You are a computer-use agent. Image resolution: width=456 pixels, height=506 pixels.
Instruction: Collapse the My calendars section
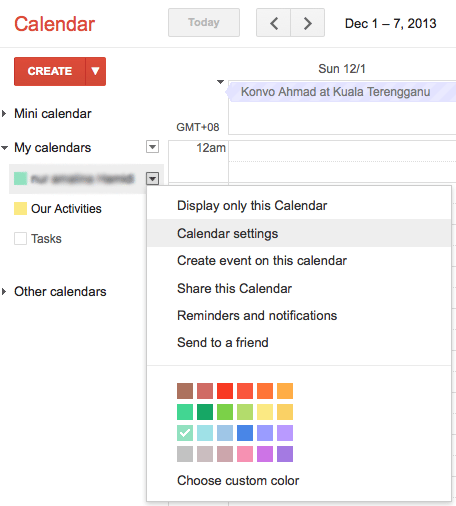4,148
